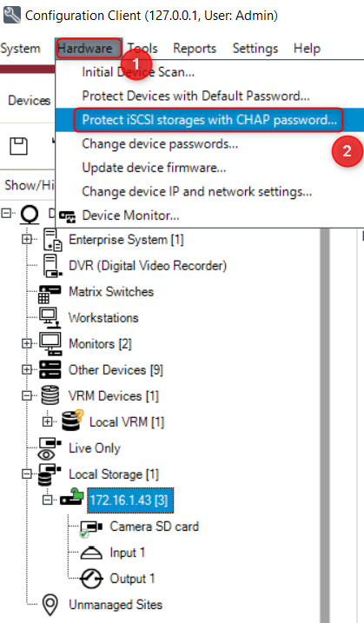Click the save floppy disk icon
364x623 pixels.
tap(18, 146)
